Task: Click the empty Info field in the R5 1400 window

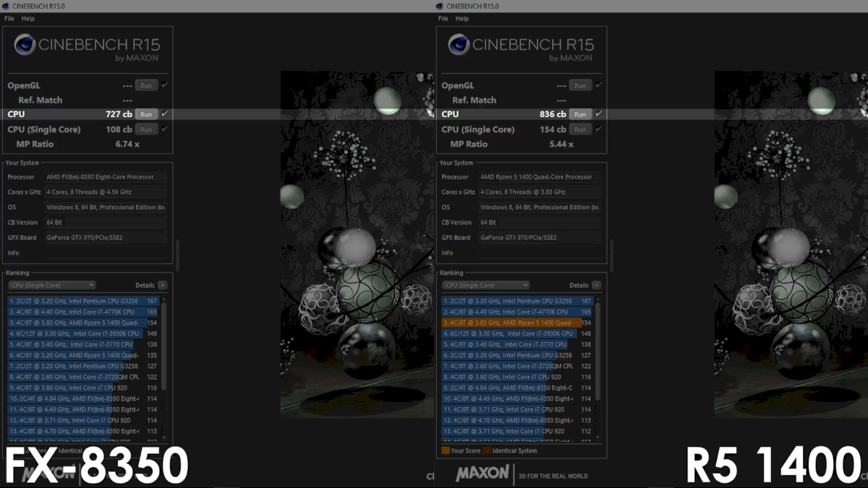Action: point(540,253)
